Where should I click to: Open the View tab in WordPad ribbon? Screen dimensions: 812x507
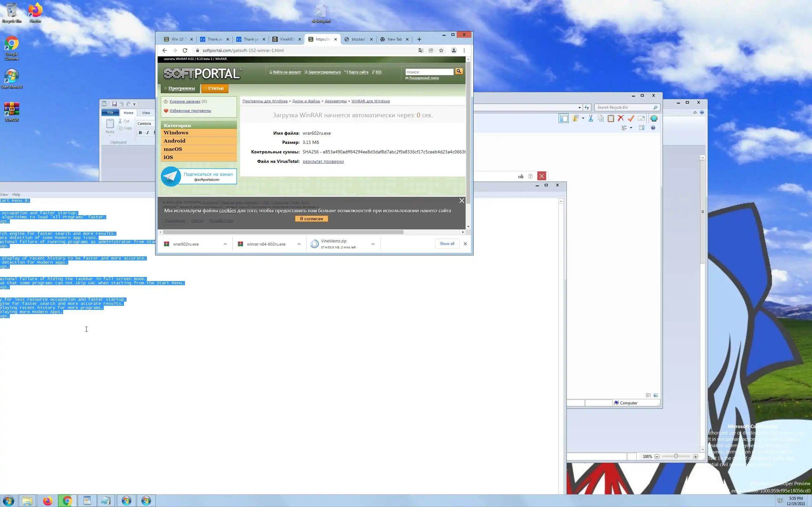[x=146, y=113]
